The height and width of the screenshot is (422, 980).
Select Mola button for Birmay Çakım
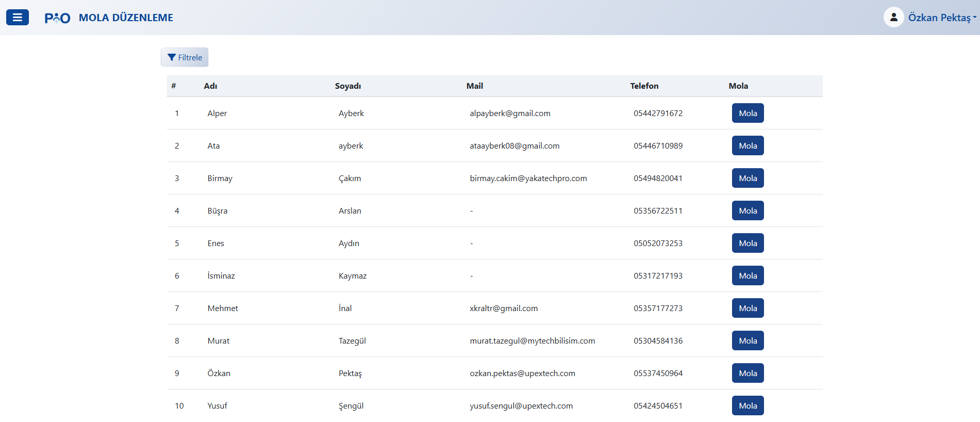[748, 178]
